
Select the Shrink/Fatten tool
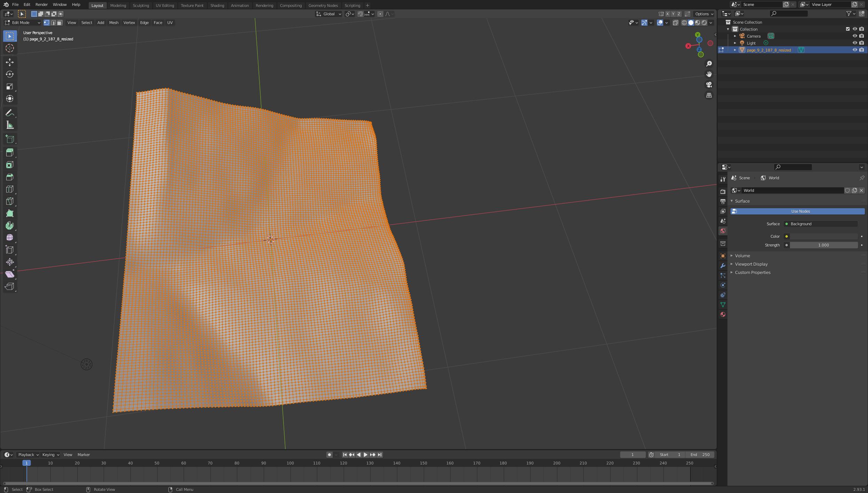pyautogui.click(x=10, y=262)
